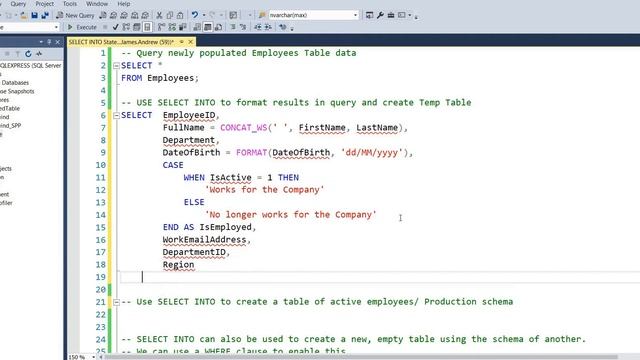640x360 pixels.
Task: Click the Activity Monitor icon left of the wrench
Action: point(369,15)
